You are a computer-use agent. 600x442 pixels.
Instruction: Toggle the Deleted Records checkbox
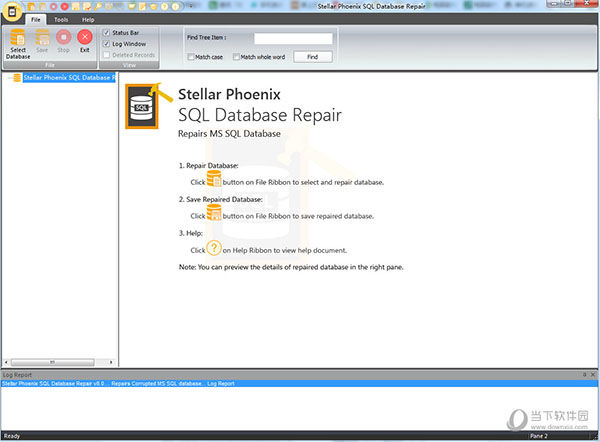click(106, 55)
